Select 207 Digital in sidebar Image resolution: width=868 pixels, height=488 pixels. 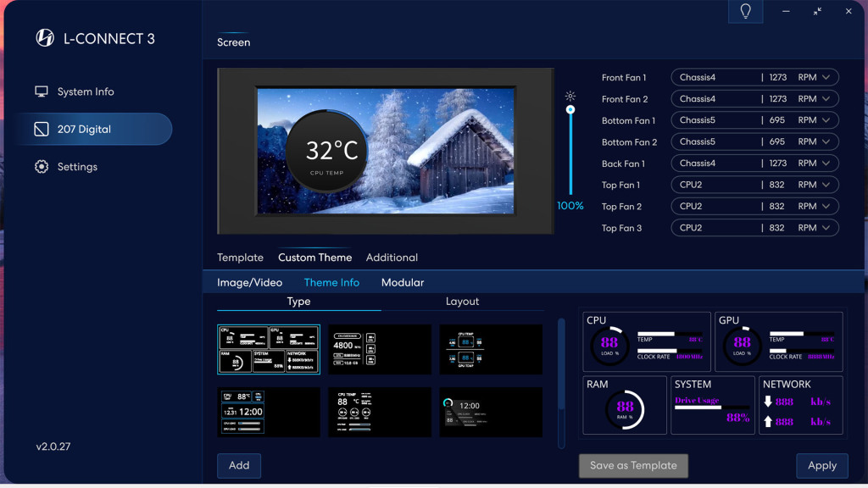coord(94,129)
